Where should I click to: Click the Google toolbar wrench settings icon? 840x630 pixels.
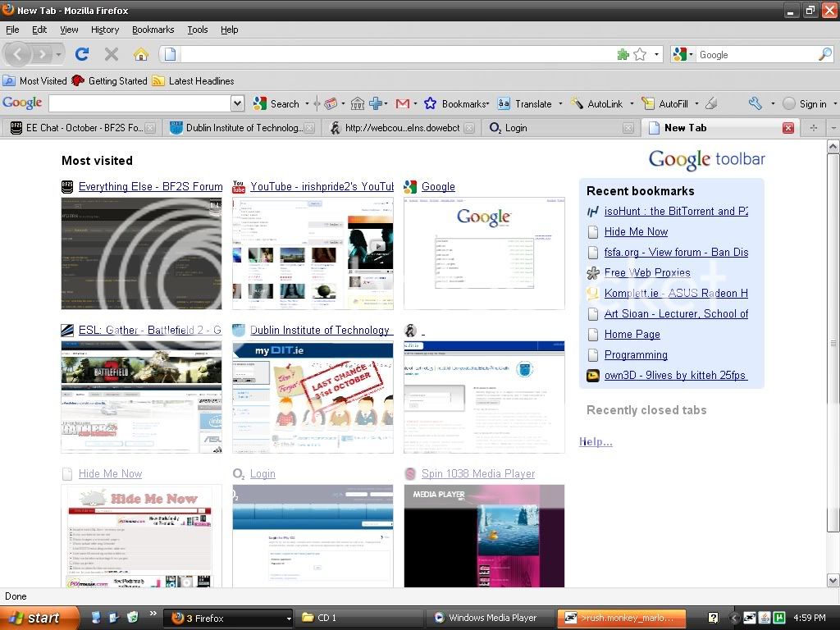755,103
